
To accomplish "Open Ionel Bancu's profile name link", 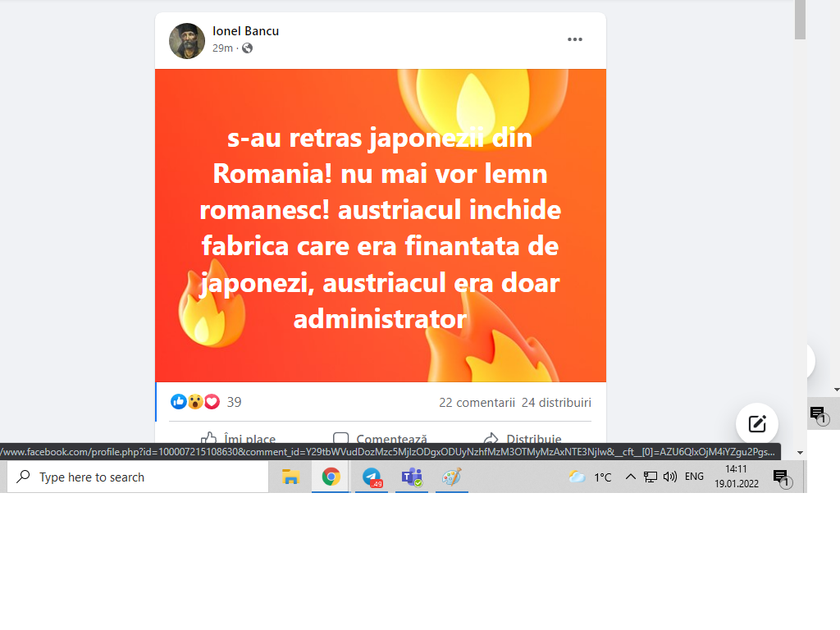I will click(x=245, y=31).
